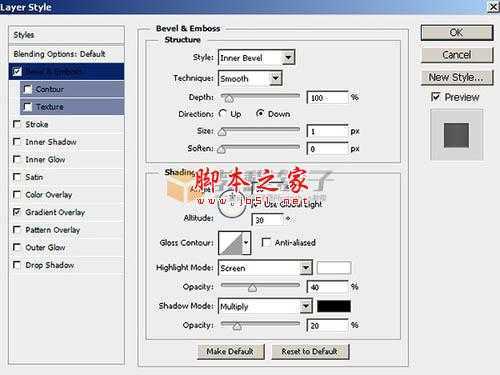Click the Size slider handle
This screenshot has width=500, height=375.
click(222, 132)
